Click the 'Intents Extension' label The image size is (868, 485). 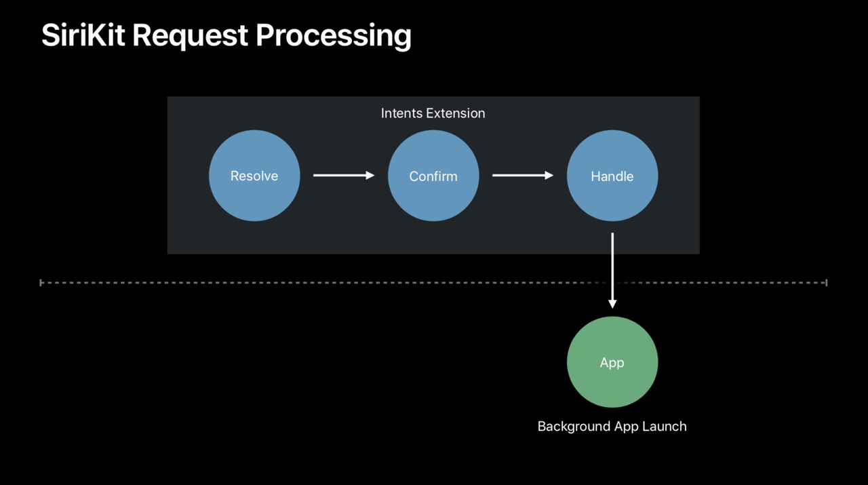pos(433,113)
